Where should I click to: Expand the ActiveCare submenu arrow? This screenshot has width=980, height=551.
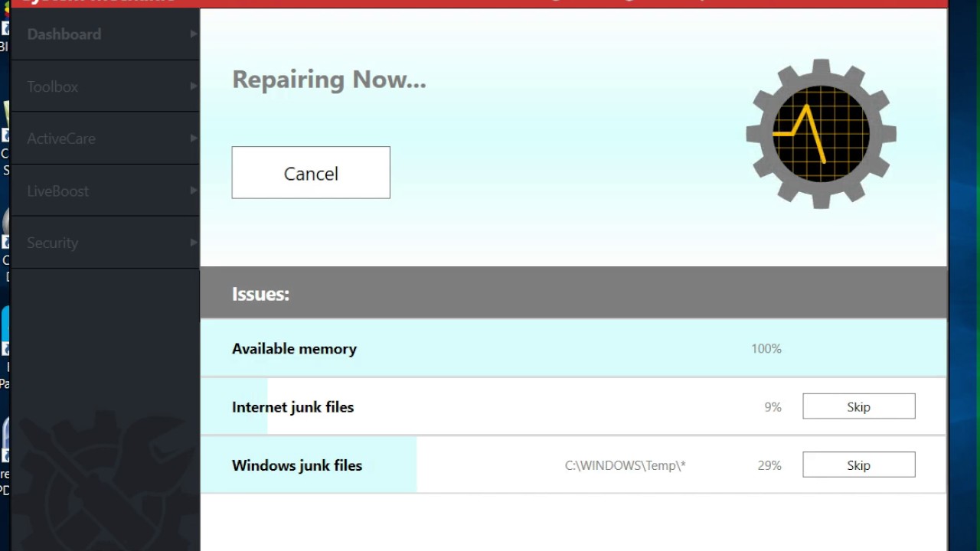click(x=193, y=139)
